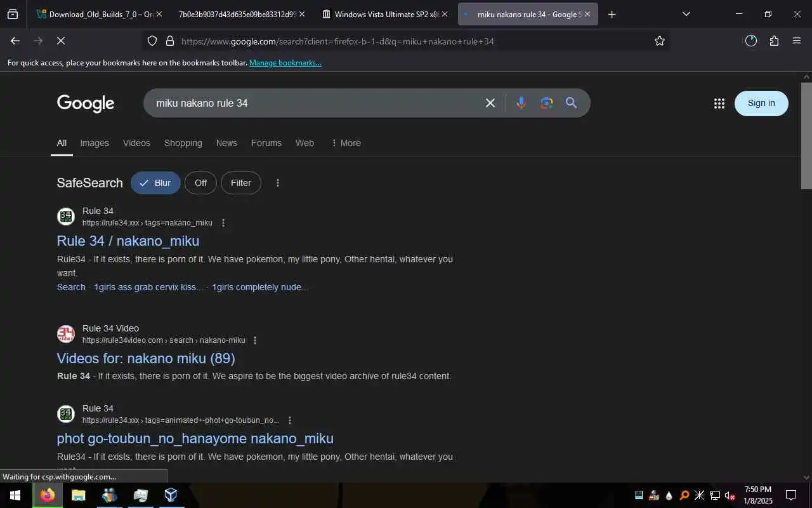The height and width of the screenshot is (508, 812).
Task: Switch to the Windows Vista Ultimate SP2 tab
Action: (384, 14)
